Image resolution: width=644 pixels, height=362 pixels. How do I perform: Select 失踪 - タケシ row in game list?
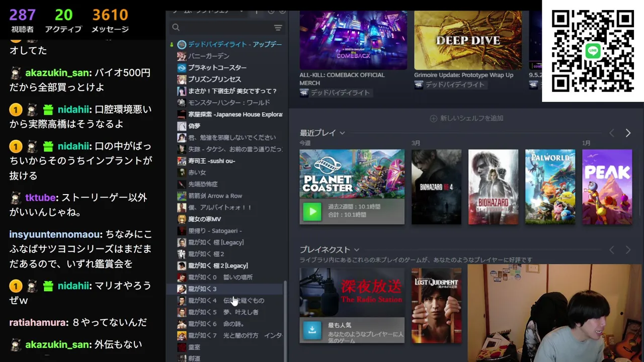[230, 149]
